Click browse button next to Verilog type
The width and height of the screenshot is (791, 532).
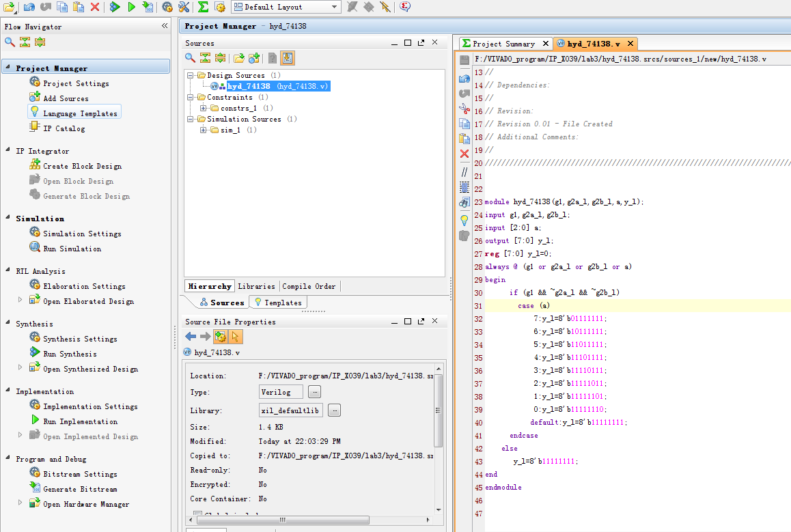pyautogui.click(x=314, y=392)
